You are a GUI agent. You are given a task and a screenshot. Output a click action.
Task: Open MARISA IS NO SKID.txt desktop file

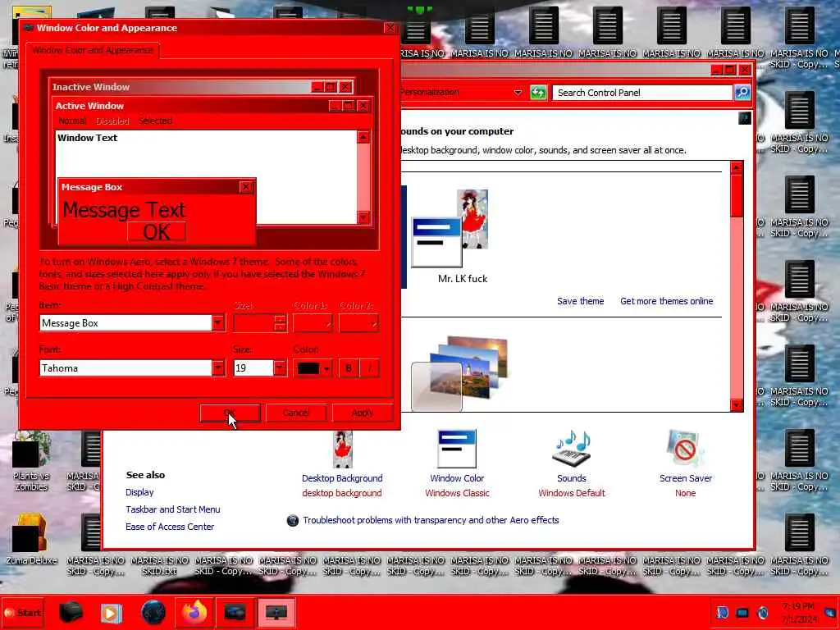click(159, 564)
